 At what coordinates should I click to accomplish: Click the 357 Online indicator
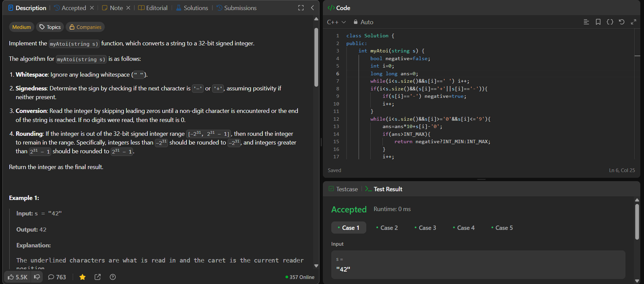pyautogui.click(x=299, y=277)
